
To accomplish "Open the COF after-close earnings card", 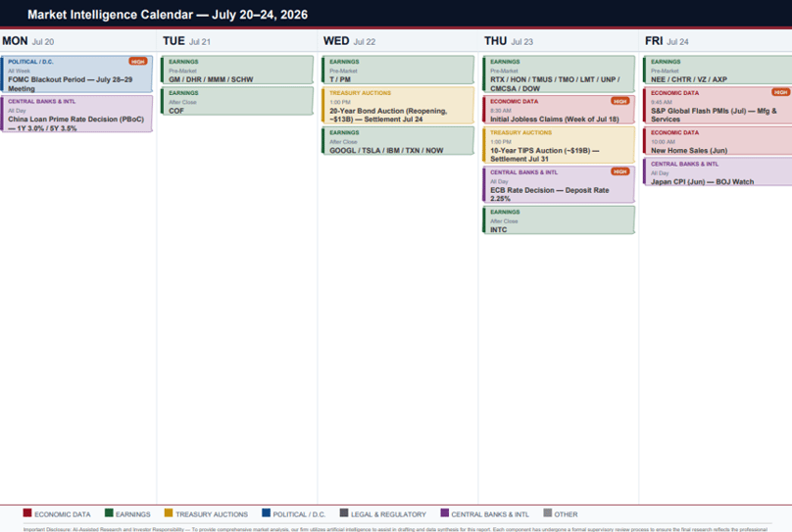I will pyautogui.click(x=237, y=101).
